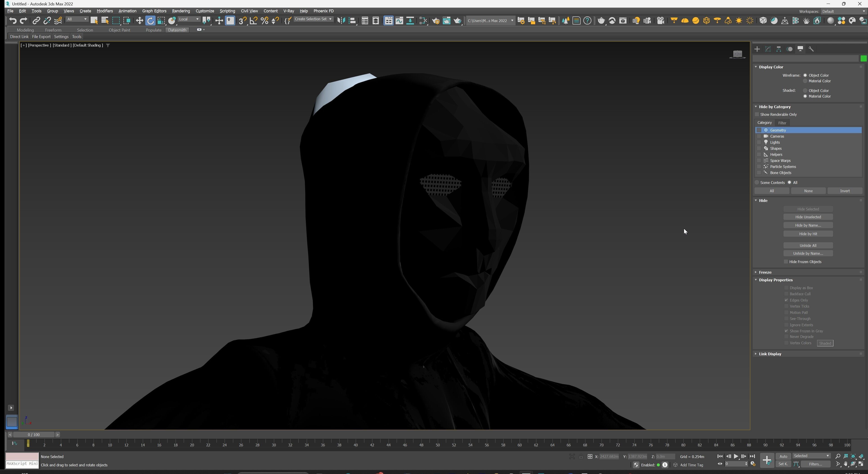Image resolution: width=868 pixels, height=474 pixels.
Task: Activate the Select and Link chain tool
Action: (x=36, y=21)
